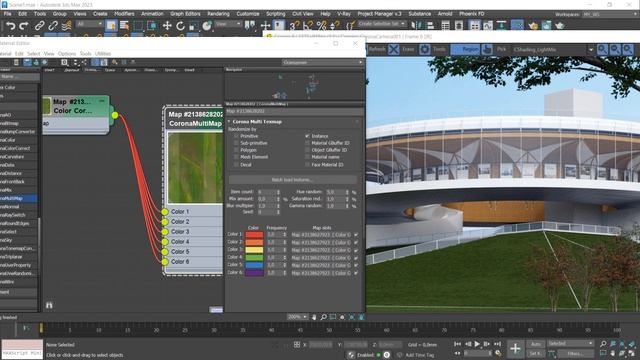
Task: Toggle the Percent Snap icon
Action: click(321, 26)
